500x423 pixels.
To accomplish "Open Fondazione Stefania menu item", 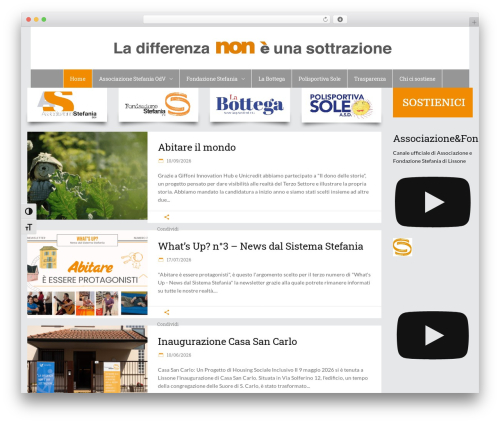I will [x=212, y=79].
